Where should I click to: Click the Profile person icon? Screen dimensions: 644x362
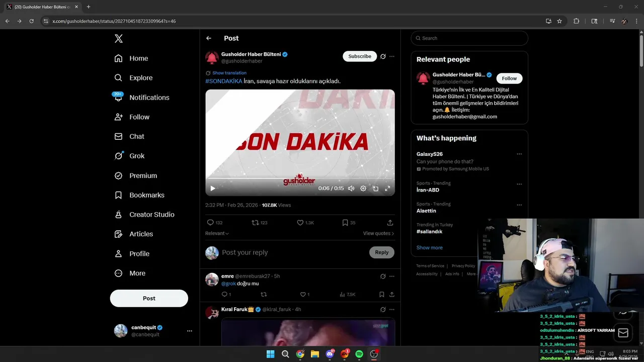(x=118, y=253)
